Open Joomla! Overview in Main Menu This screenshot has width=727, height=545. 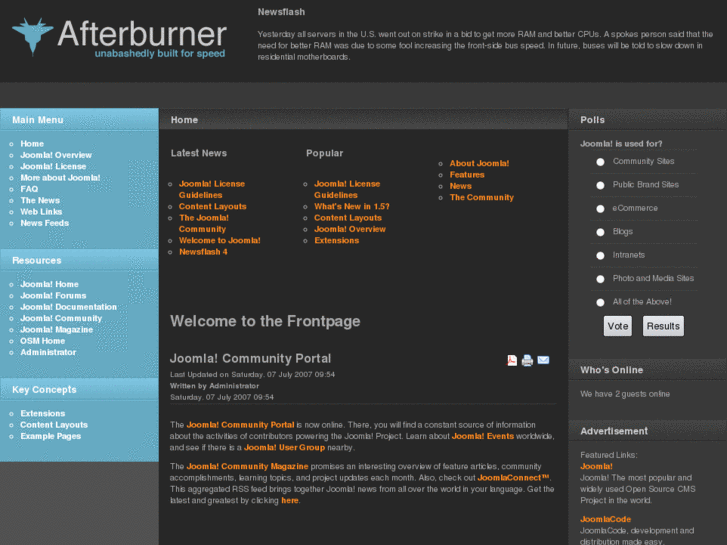pyautogui.click(x=56, y=155)
